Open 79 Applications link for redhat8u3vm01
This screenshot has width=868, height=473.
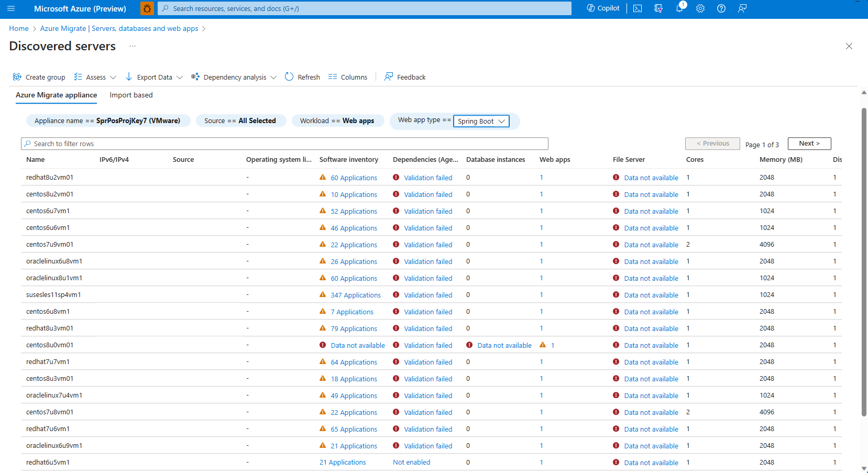[x=354, y=328]
